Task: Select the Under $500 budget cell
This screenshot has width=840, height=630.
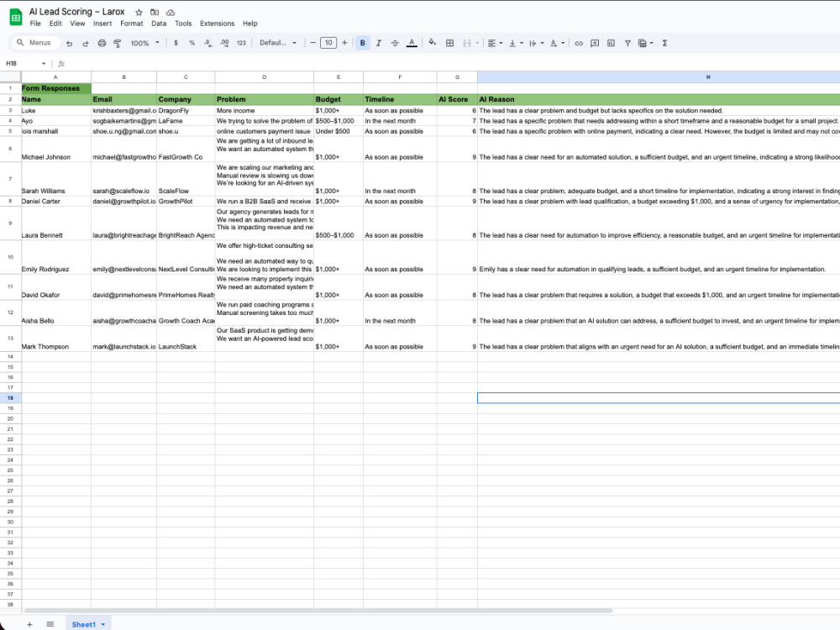Action: point(338,131)
